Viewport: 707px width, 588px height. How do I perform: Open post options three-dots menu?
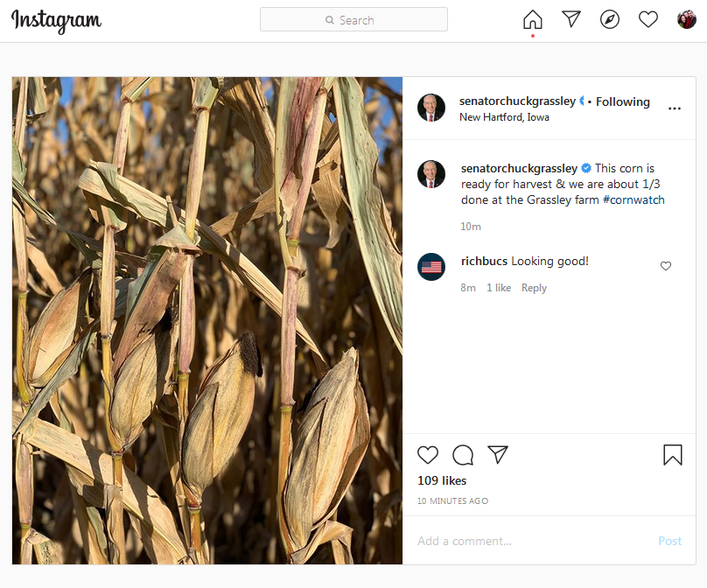click(x=675, y=108)
